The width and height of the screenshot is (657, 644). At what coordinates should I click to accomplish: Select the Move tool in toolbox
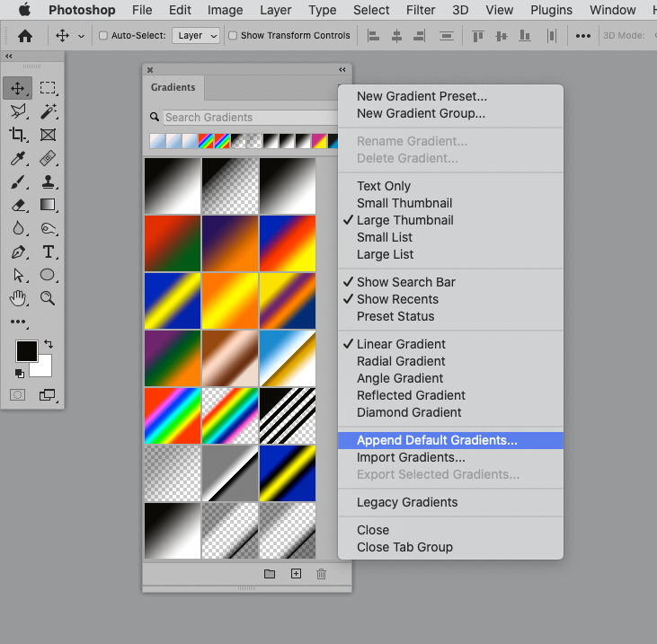18,88
